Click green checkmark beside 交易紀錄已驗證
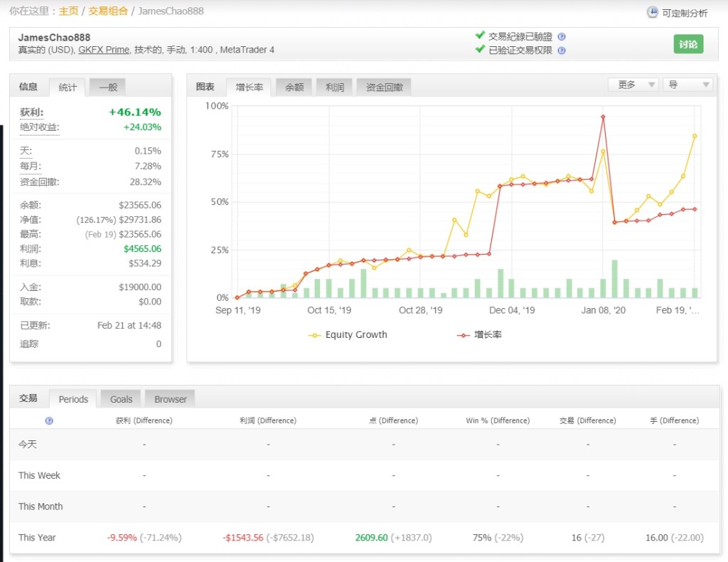 tap(480, 36)
